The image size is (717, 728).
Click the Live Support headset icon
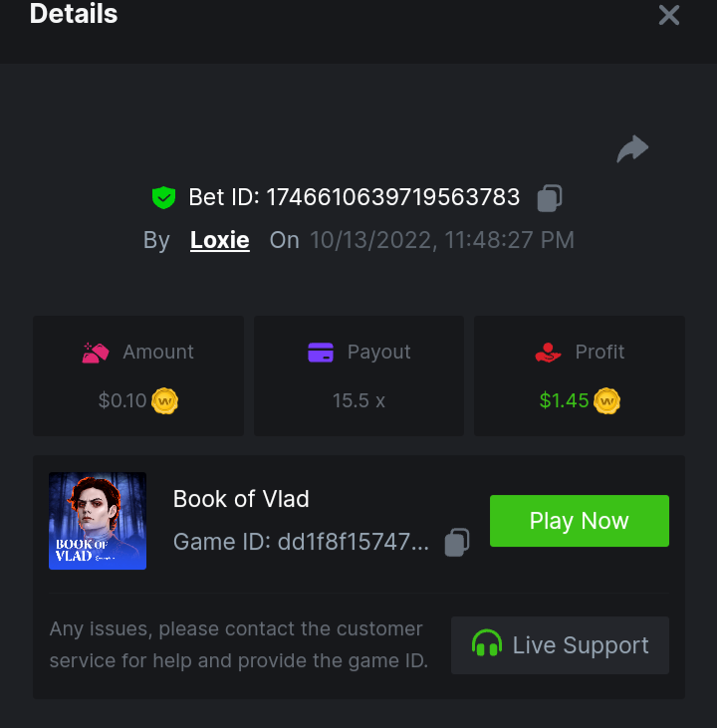click(x=487, y=645)
